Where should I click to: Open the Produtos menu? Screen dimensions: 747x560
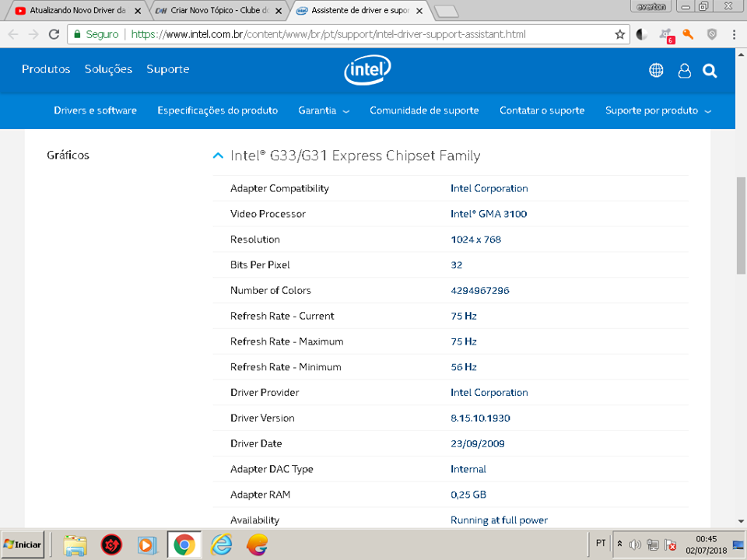46,69
